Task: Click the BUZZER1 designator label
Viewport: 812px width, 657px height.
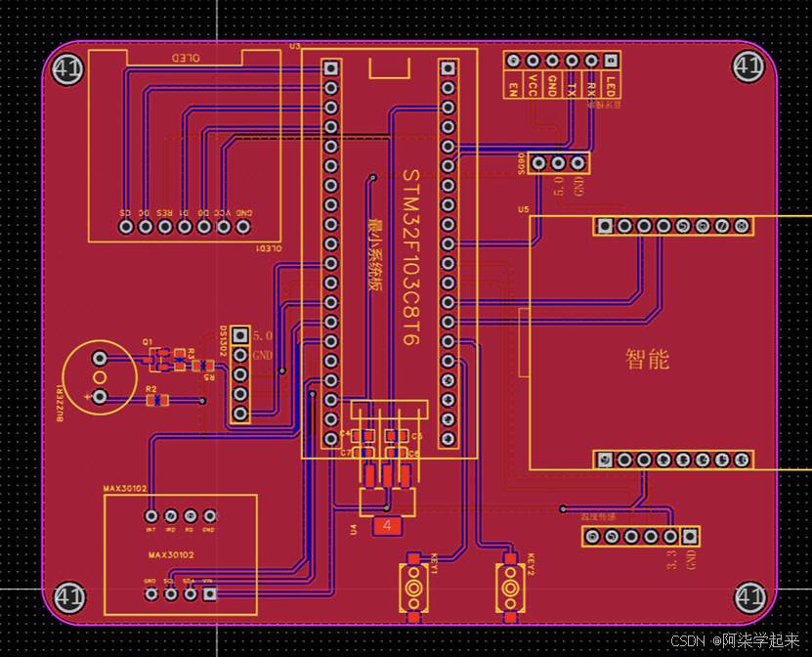Action: (x=60, y=403)
